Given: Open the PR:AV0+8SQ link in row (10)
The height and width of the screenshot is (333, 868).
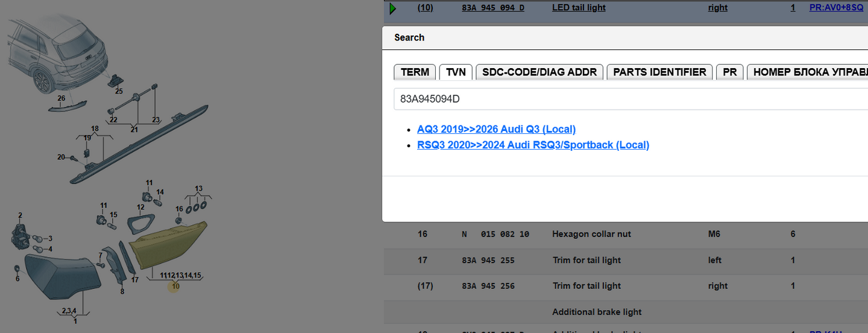Looking at the screenshot, I should [836, 8].
